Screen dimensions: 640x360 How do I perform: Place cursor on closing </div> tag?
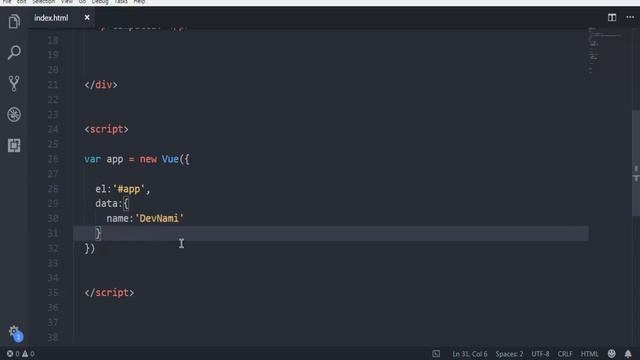(101, 85)
